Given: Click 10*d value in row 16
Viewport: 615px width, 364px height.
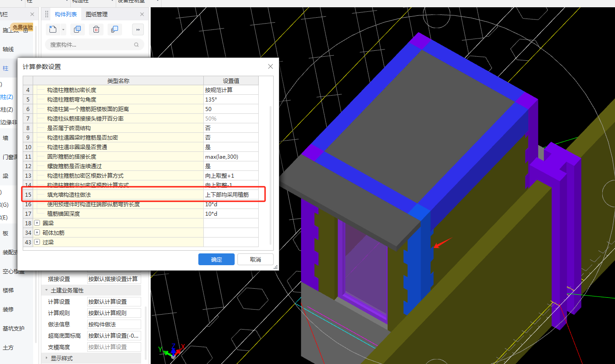Looking at the screenshot, I should [231, 204].
